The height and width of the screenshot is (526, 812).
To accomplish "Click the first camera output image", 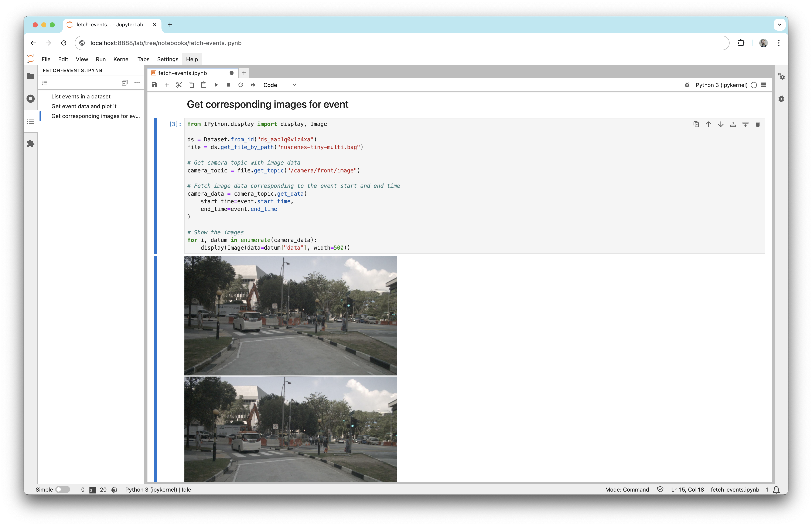I will [x=290, y=315].
